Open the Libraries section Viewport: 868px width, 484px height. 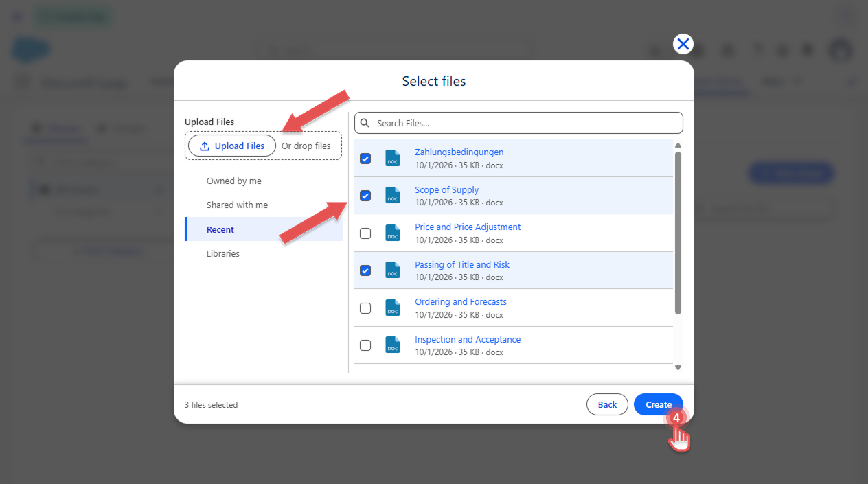pyautogui.click(x=223, y=254)
